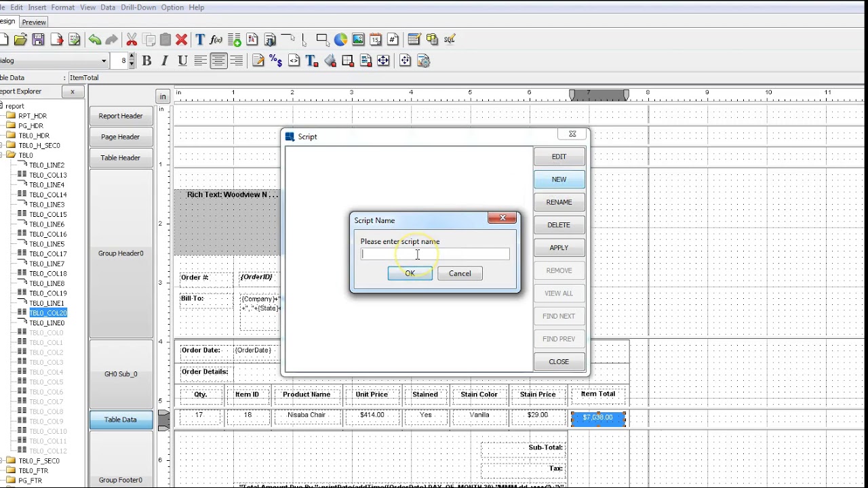The width and height of the screenshot is (868, 488).
Task: Select the RPT_HDR folder node
Action: point(32,116)
